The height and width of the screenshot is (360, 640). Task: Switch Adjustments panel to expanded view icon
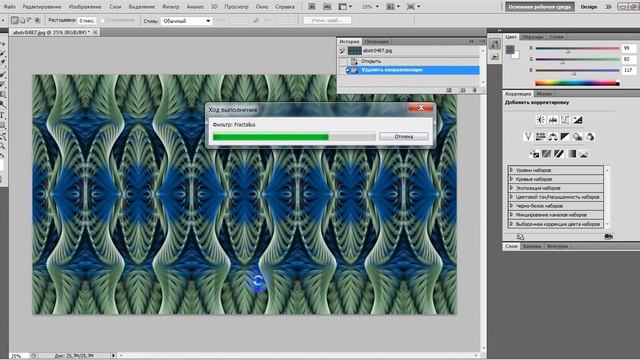[x=520, y=236]
